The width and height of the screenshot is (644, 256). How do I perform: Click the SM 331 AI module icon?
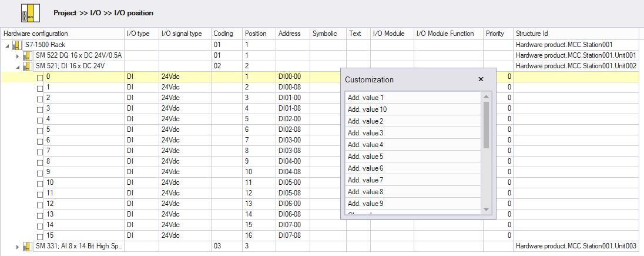coord(27,246)
